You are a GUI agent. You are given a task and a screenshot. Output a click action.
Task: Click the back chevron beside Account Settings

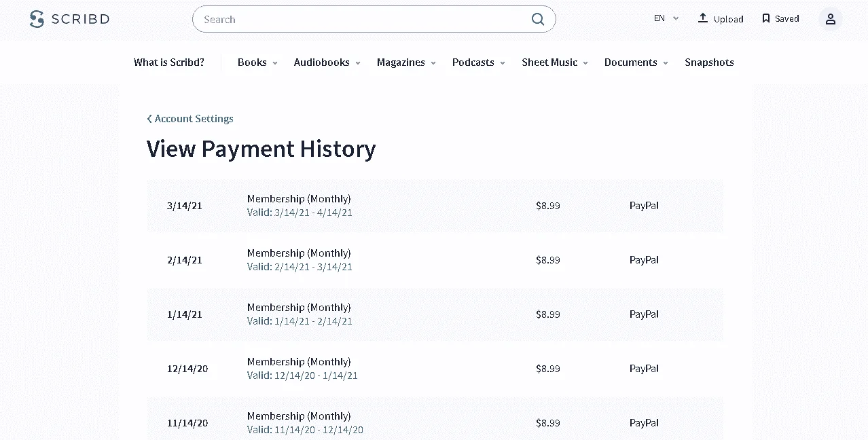149,119
